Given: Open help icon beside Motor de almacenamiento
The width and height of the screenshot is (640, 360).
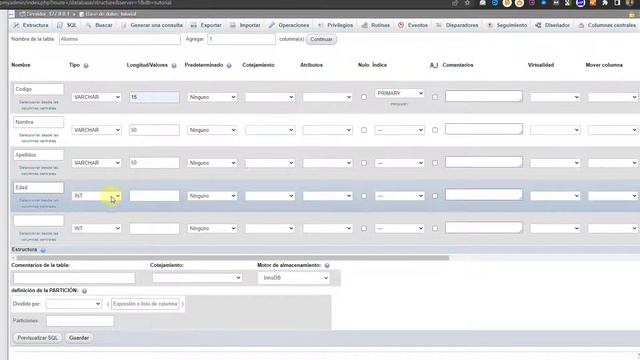Looking at the screenshot, I should pos(327,265).
